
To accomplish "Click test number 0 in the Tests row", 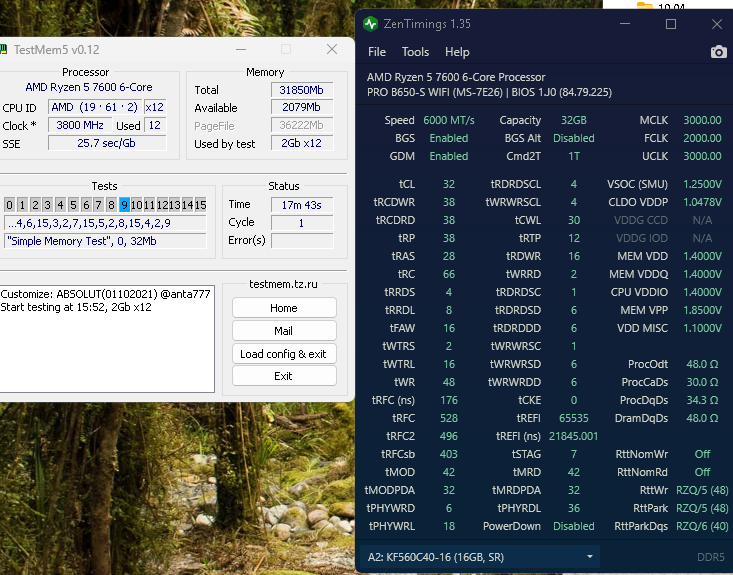I will tap(9, 205).
